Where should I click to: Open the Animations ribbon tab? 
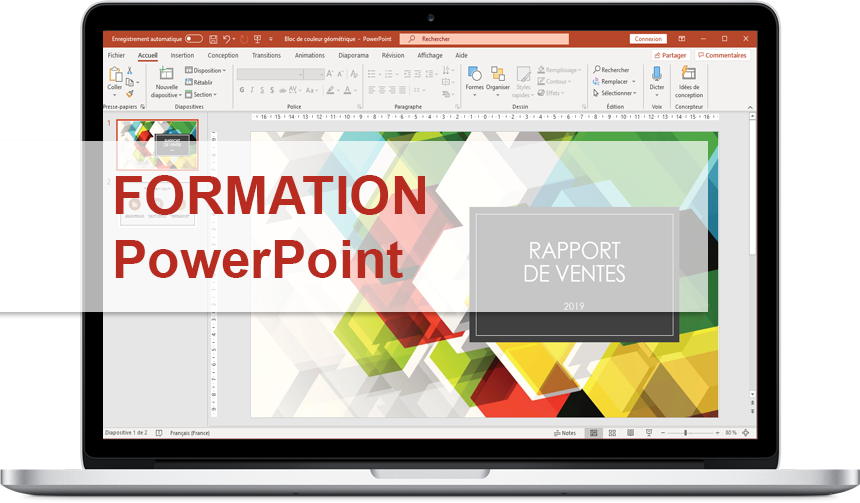310,55
